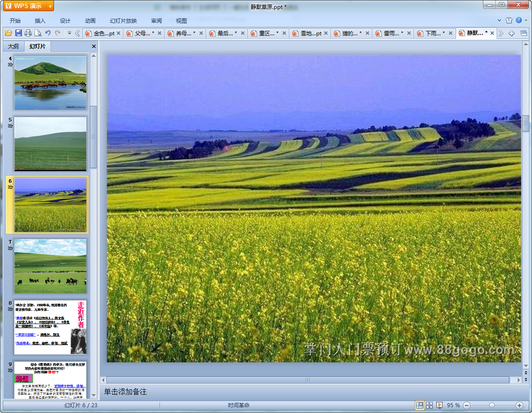Click the notes area 单击添加备注
Screen dimensions: 532x413
tap(125, 392)
